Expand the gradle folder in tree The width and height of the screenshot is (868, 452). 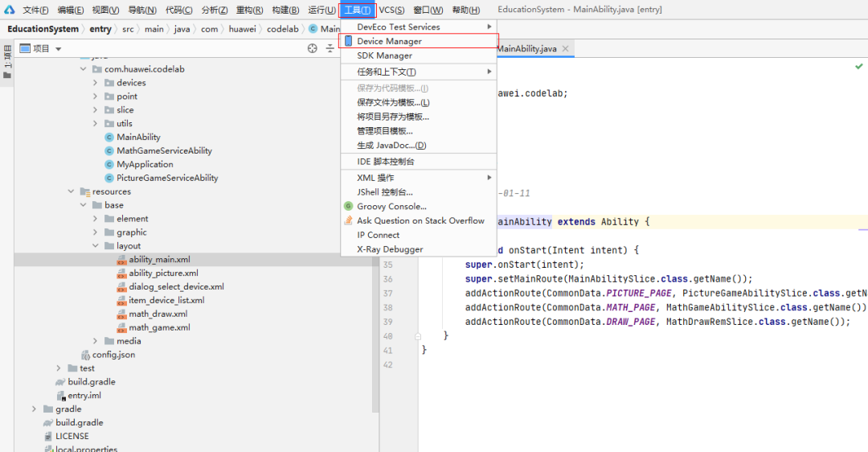[35, 409]
